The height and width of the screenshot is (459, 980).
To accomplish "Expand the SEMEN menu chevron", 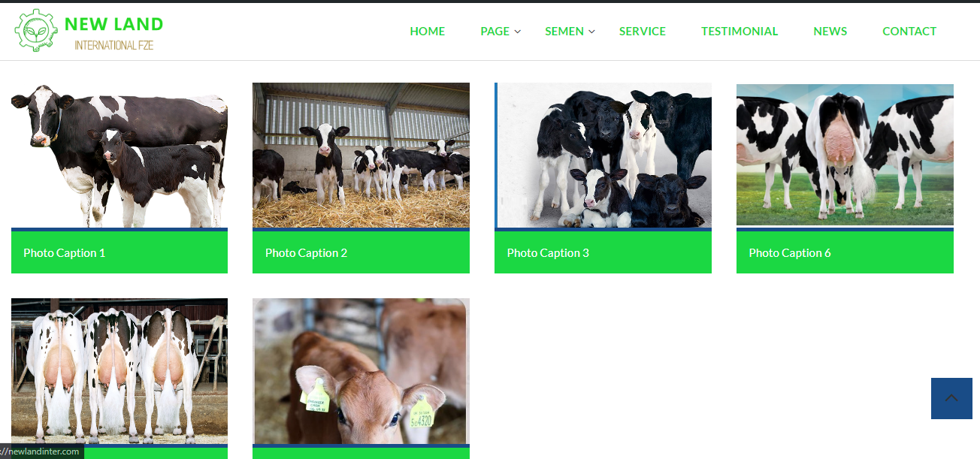I will pos(591,32).
